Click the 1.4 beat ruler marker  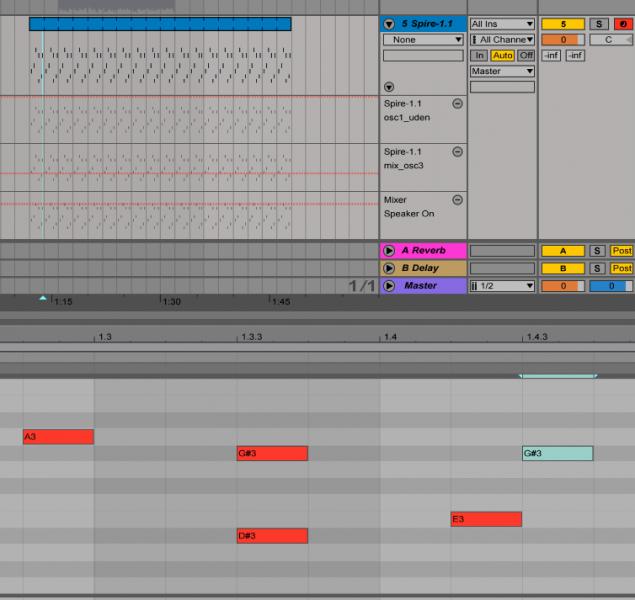[x=390, y=337]
